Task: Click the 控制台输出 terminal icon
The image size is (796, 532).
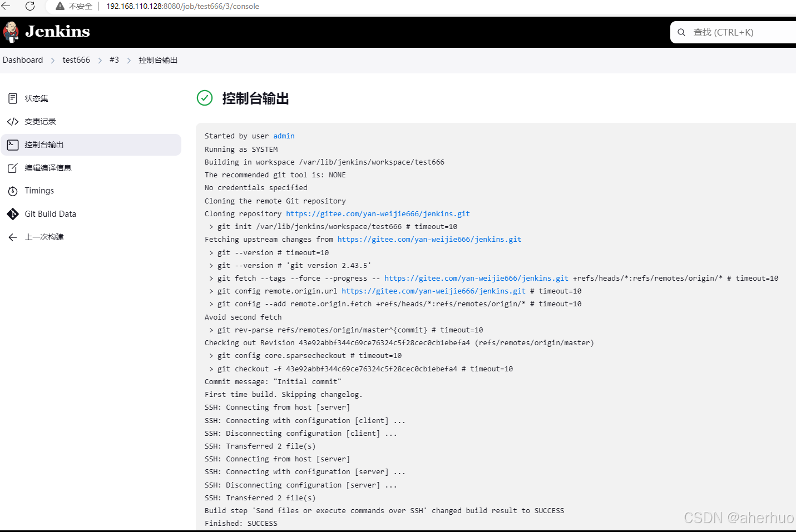Action: (13, 145)
